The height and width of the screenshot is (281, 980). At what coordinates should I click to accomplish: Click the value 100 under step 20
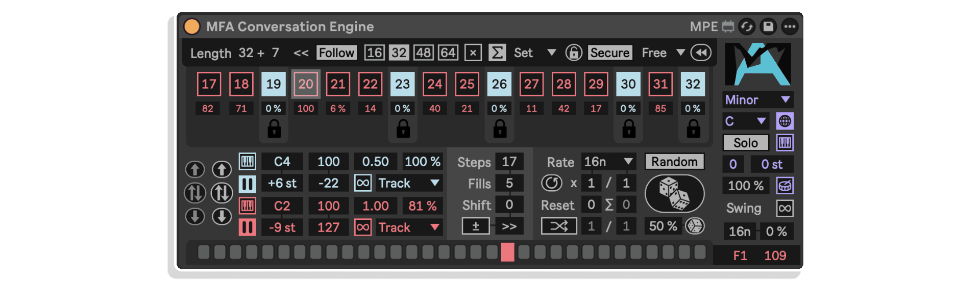pyautogui.click(x=306, y=109)
